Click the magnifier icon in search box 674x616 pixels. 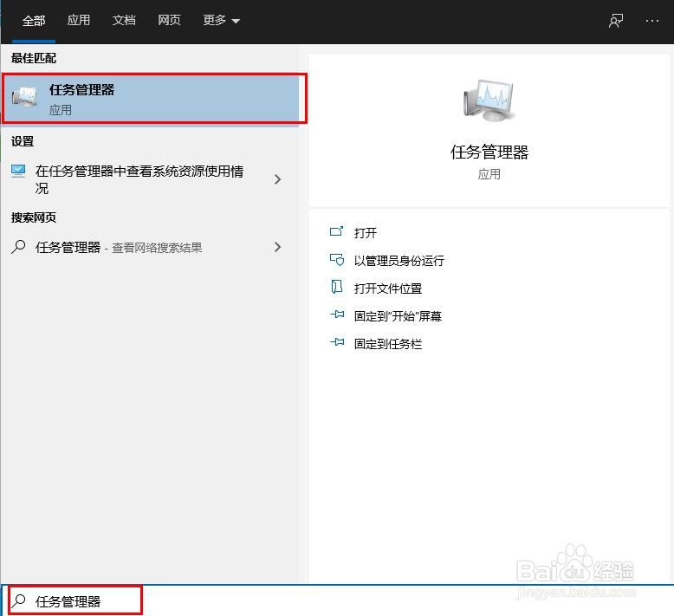[18, 600]
